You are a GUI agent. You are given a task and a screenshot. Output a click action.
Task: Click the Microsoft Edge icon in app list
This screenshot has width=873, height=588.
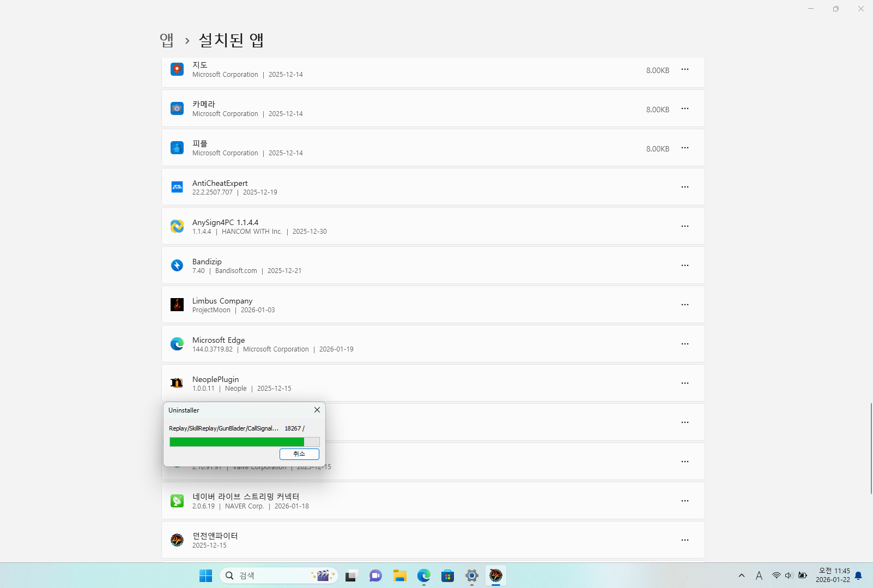177,344
